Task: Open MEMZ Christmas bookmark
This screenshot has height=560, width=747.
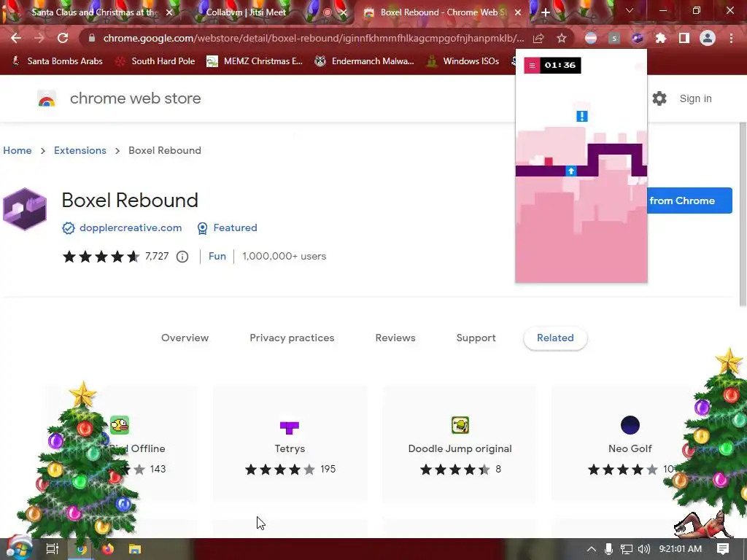Action: [255, 61]
